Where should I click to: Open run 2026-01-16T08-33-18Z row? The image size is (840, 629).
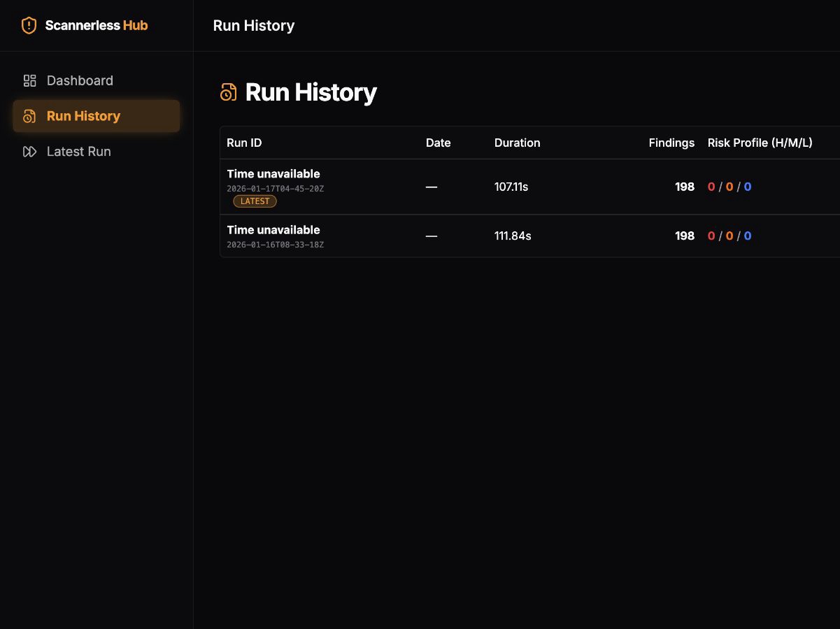pyautogui.click(x=529, y=236)
